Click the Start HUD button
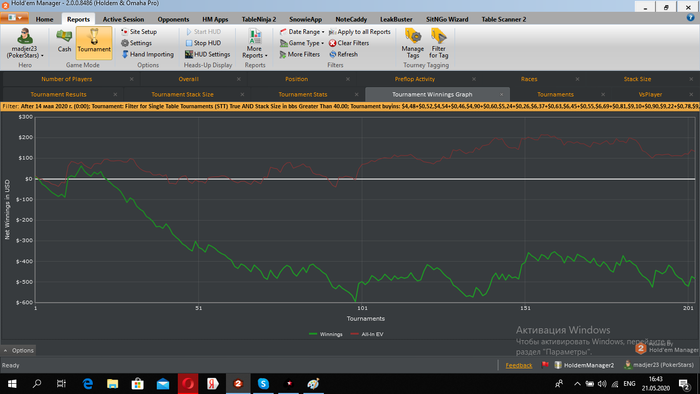The height and width of the screenshot is (394, 700). click(x=203, y=32)
